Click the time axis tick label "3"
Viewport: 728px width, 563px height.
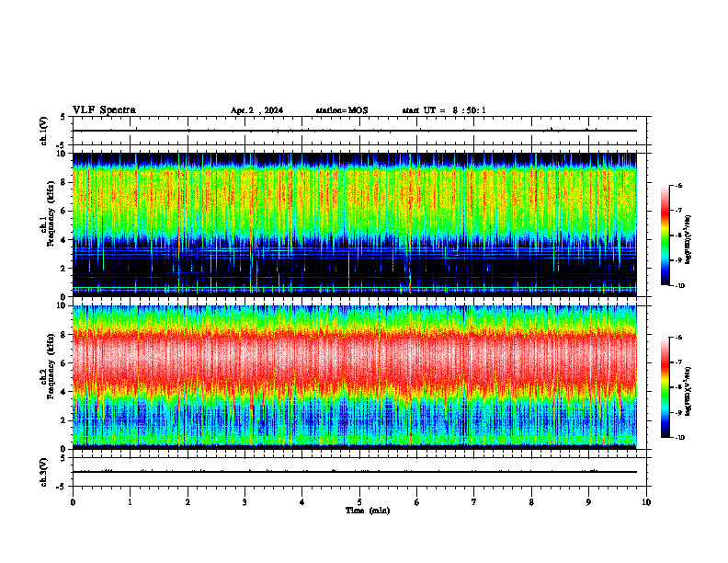[x=245, y=502]
